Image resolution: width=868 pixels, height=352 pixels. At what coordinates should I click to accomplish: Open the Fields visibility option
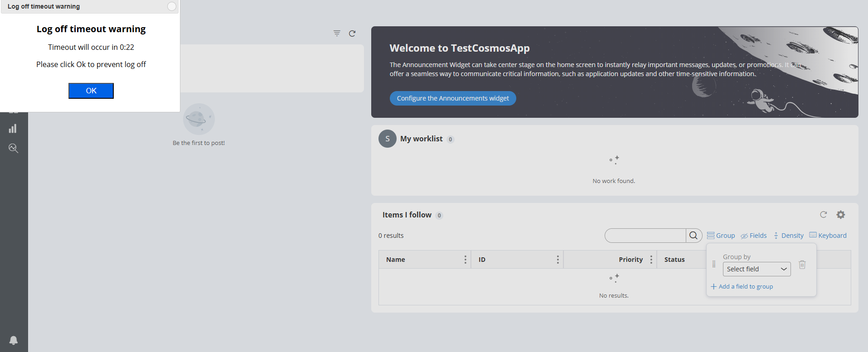754,236
